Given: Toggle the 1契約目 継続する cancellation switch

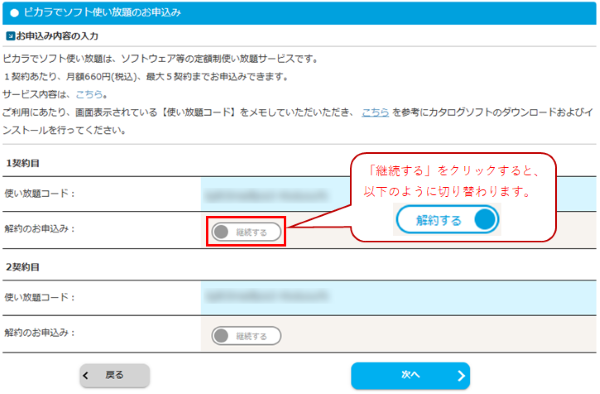Looking at the screenshot, I should [246, 232].
